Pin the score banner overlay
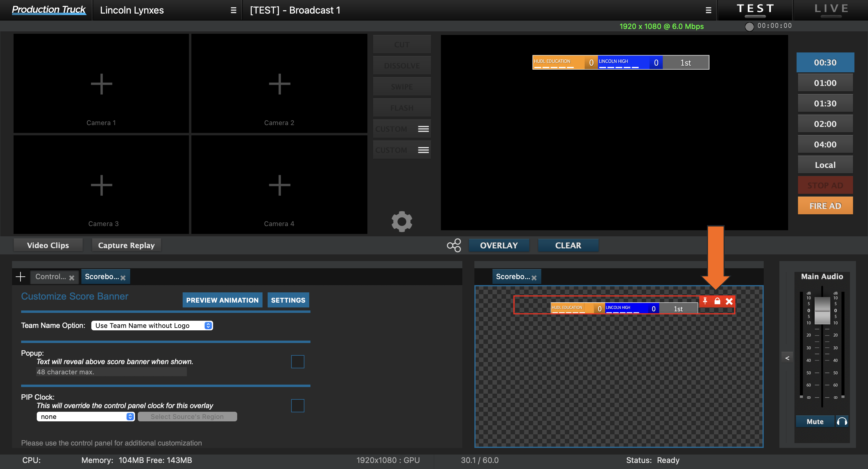Viewport: 868px width, 469px height. (705, 301)
